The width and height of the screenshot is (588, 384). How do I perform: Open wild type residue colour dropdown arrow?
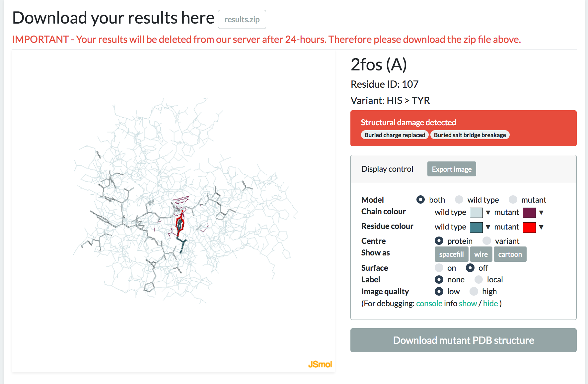(488, 227)
